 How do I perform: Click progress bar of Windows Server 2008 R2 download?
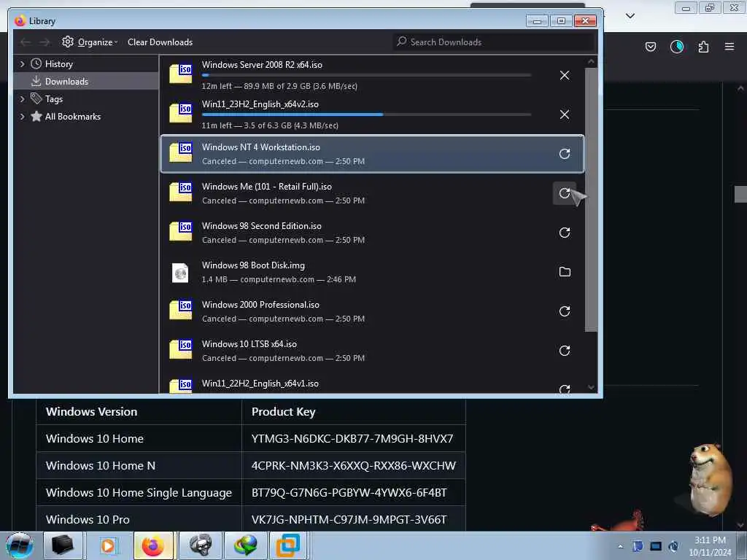pyautogui.click(x=366, y=75)
